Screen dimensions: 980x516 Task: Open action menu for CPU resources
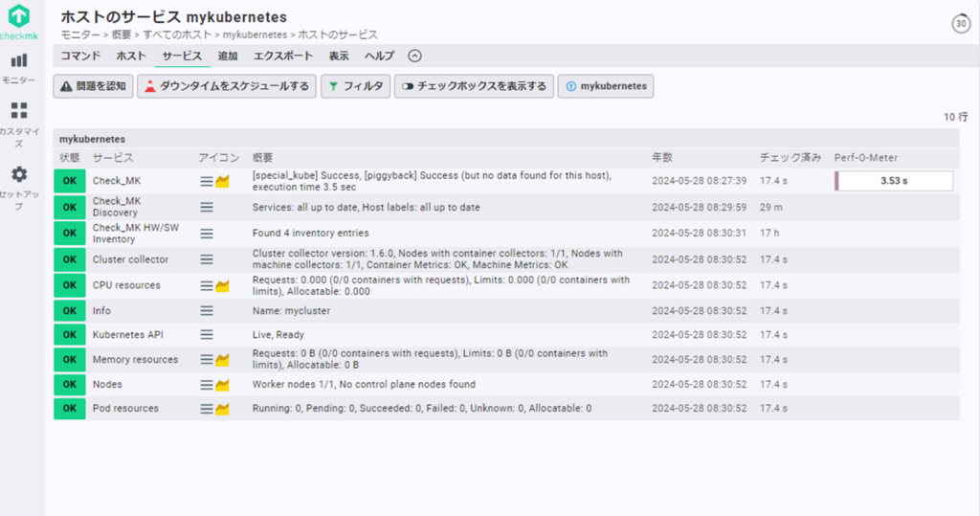tap(207, 286)
